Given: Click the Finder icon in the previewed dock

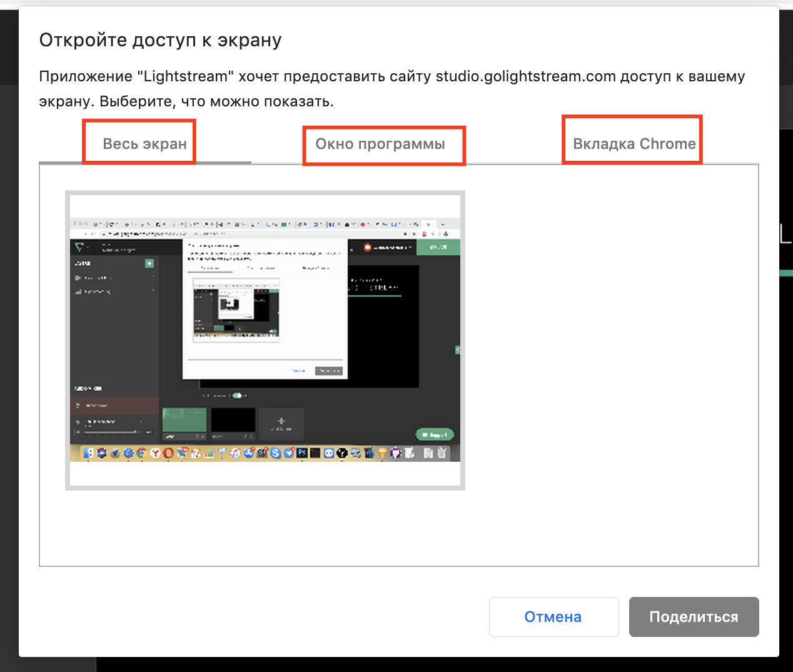Looking at the screenshot, I should click(88, 453).
